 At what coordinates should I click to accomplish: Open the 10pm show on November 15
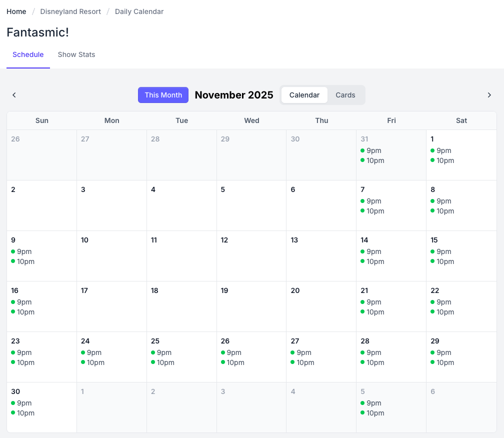pos(445,261)
